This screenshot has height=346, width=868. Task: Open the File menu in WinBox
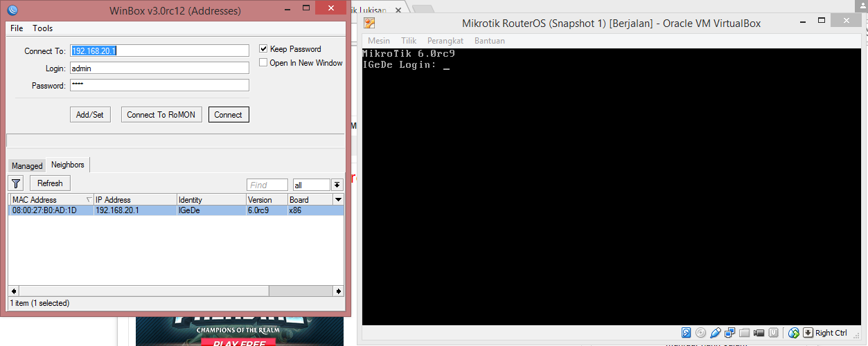pyautogui.click(x=17, y=28)
